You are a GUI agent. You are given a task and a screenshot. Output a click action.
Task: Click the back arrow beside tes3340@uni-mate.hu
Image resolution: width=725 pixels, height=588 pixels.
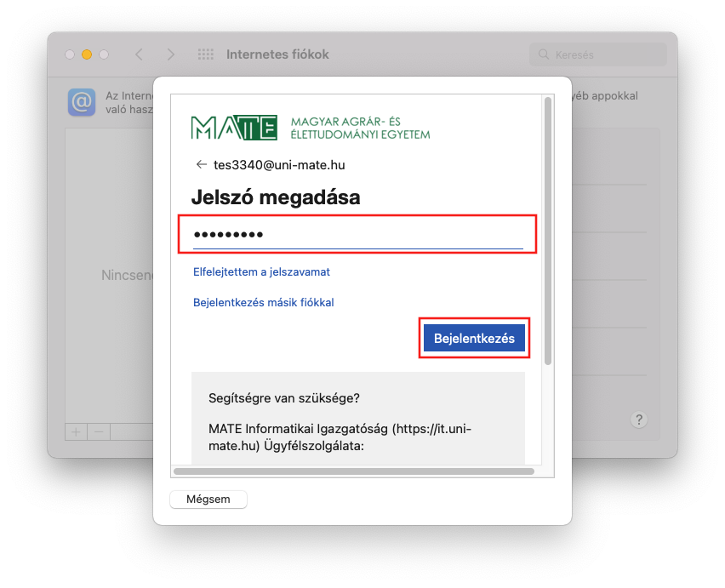point(201,165)
